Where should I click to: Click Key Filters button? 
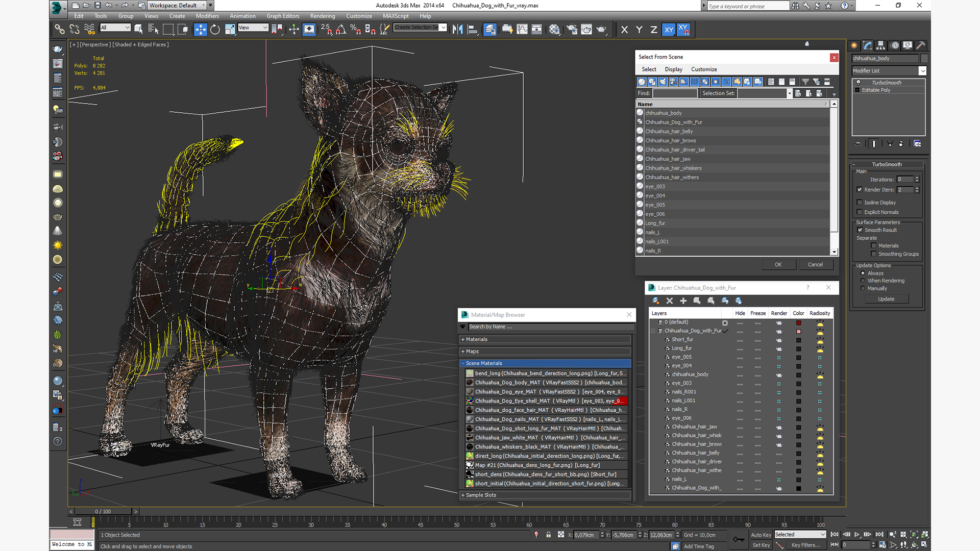(x=806, y=545)
